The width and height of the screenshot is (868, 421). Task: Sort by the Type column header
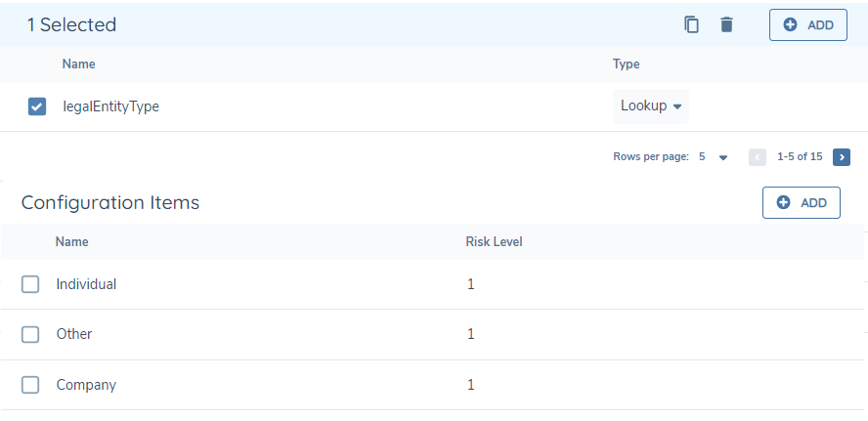click(626, 64)
